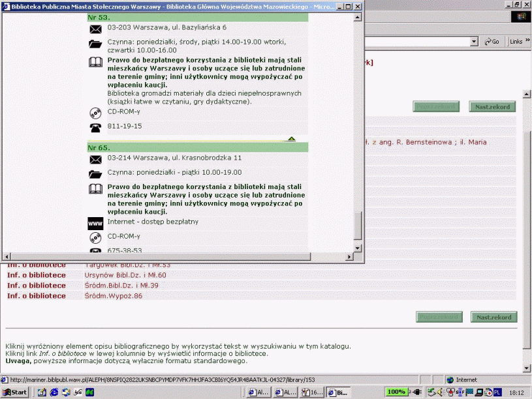Open the Windows Start menu
532x399 pixels.
tap(15, 392)
